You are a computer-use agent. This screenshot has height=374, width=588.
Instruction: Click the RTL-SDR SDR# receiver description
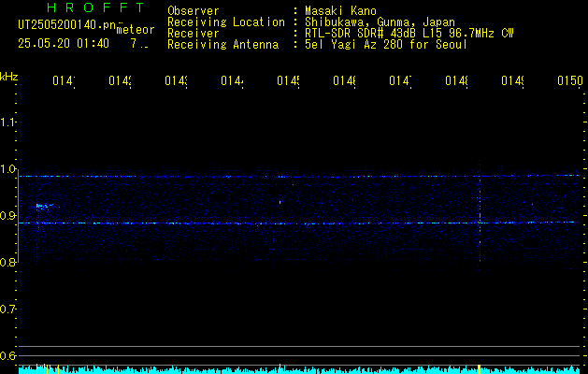click(x=409, y=34)
